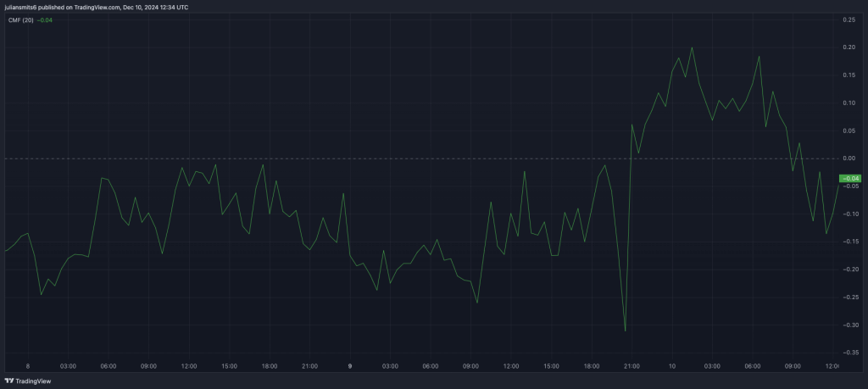
Task: Click the 21:00 label before date 9
Action: tap(309, 366)
